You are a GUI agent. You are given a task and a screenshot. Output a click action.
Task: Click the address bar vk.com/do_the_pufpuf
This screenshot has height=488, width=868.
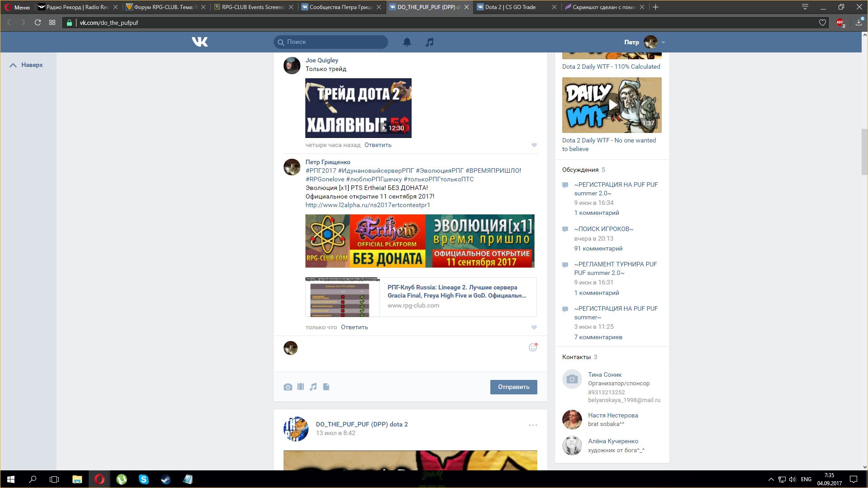[443, 23]
